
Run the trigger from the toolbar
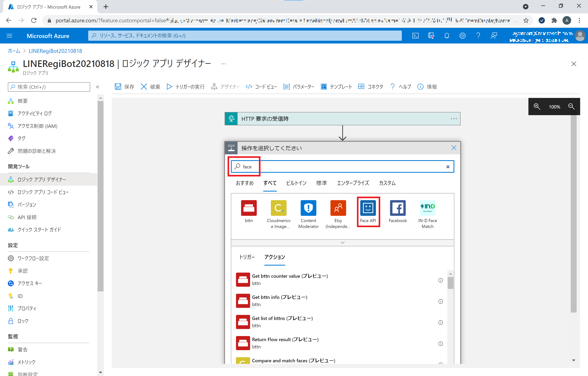click(185, 86)
